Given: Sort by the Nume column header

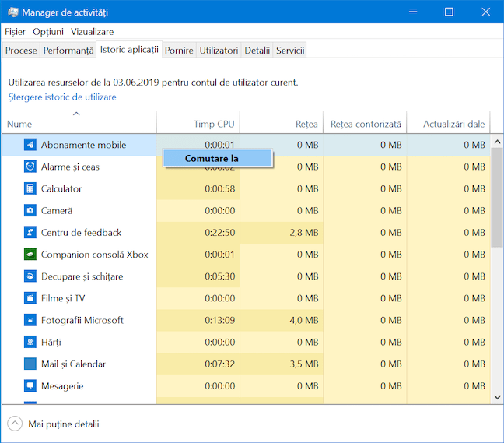Looking at the screenshot, I should coord(79,122).
